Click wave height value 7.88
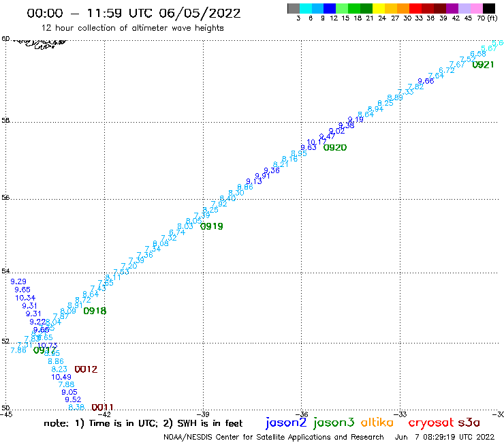The image size is (504, 443). 66,384
